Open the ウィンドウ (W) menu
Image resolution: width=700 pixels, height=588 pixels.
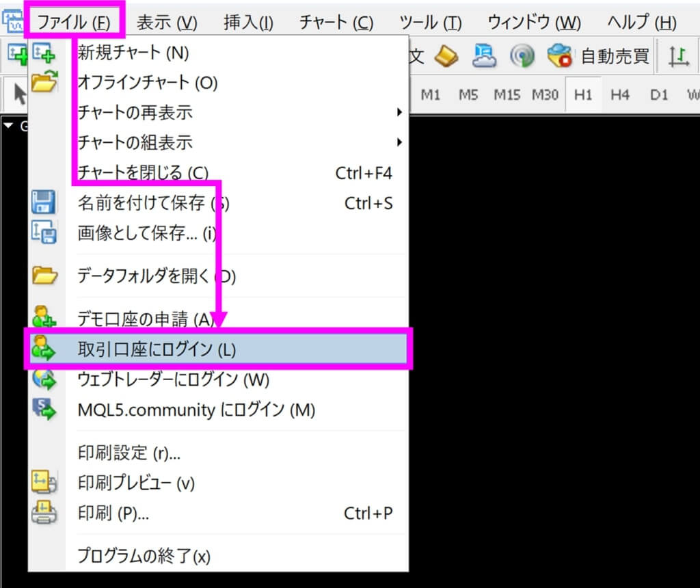pos(535,23)
